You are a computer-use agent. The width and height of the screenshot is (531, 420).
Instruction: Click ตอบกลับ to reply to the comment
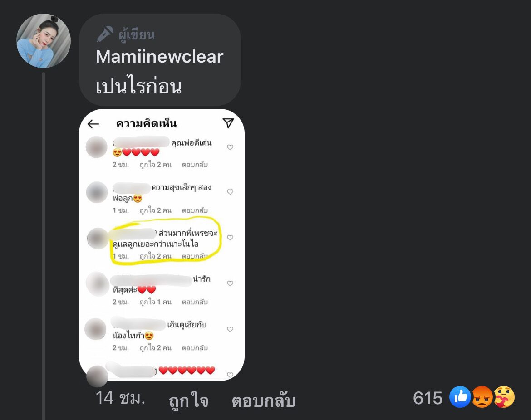264,400
